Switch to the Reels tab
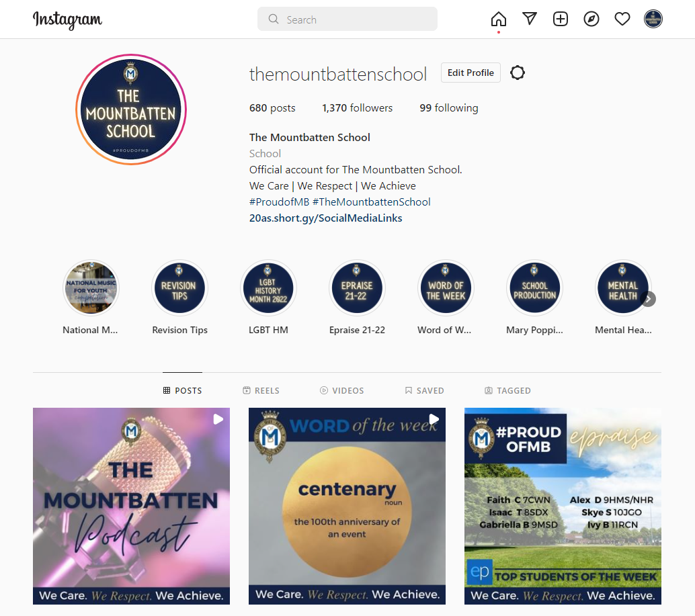695x616 pixels. click(x=261, y=390)
